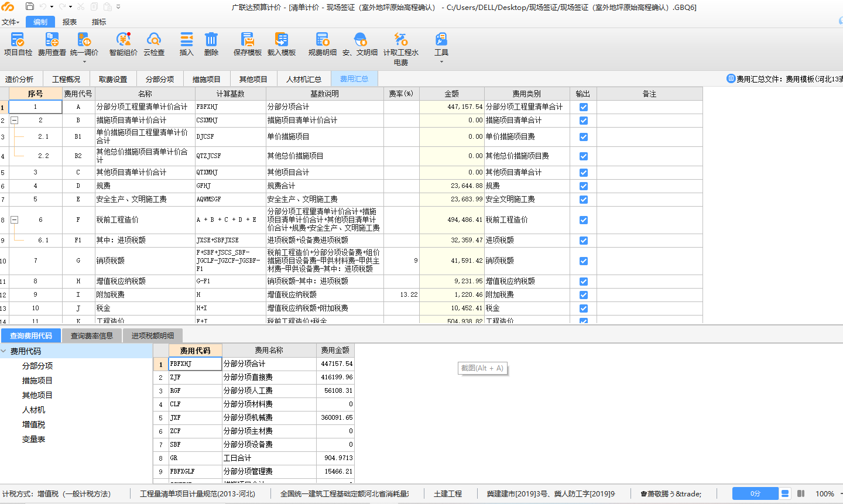Image resolution: width=843 pixels, height=504 pixels.
Task: Toggle output checkbox for 措施项目清单计价合计 row
Action: point(584,121)
